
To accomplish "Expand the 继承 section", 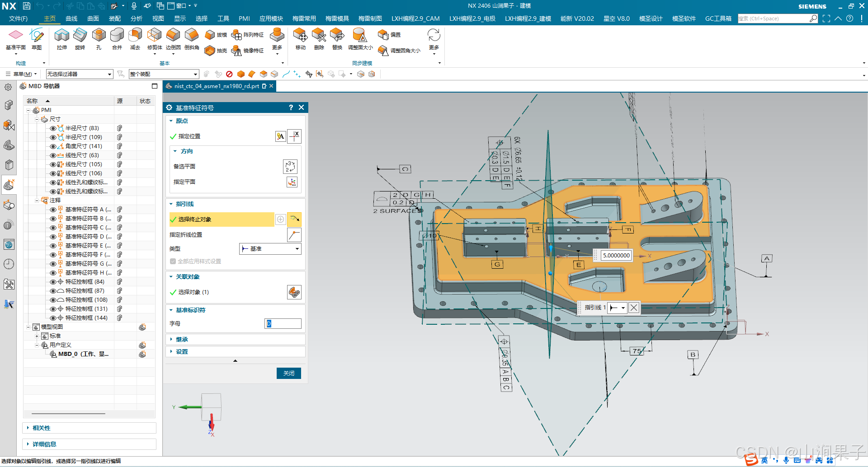I will point(171,340).
